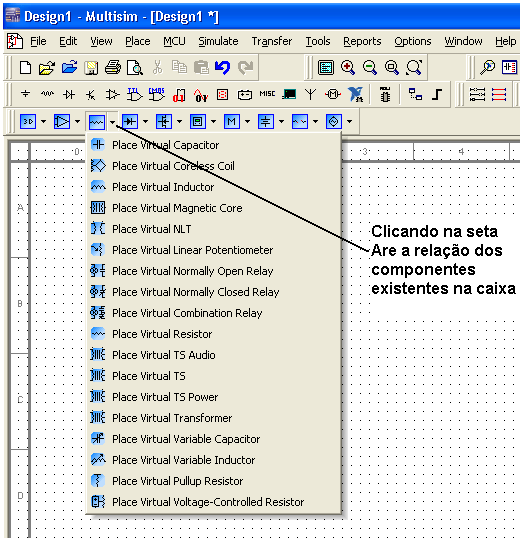Click the Zoom Area magnifier icon
520x538 pixels.
(x=391, y=67)
